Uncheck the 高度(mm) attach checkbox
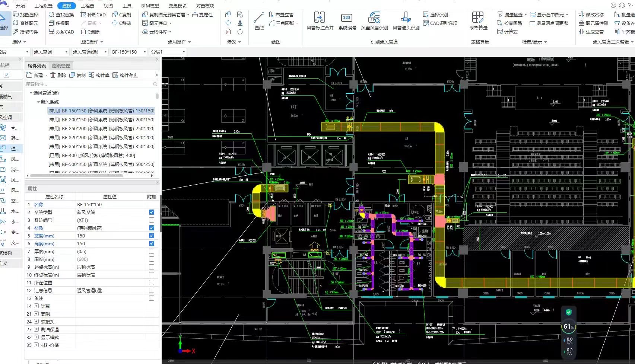 pyautogui.click(x=151, y=243)
